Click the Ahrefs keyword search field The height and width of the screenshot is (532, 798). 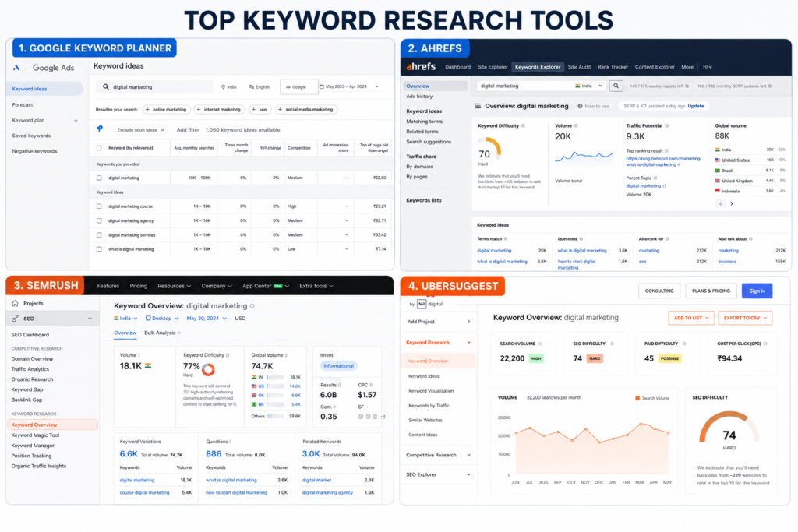point(524,86)
